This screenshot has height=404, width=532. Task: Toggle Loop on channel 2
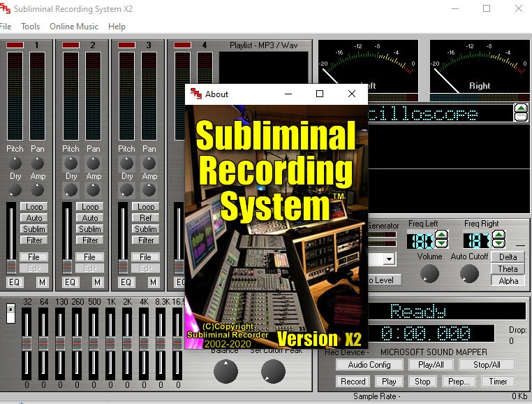[90, 207]
